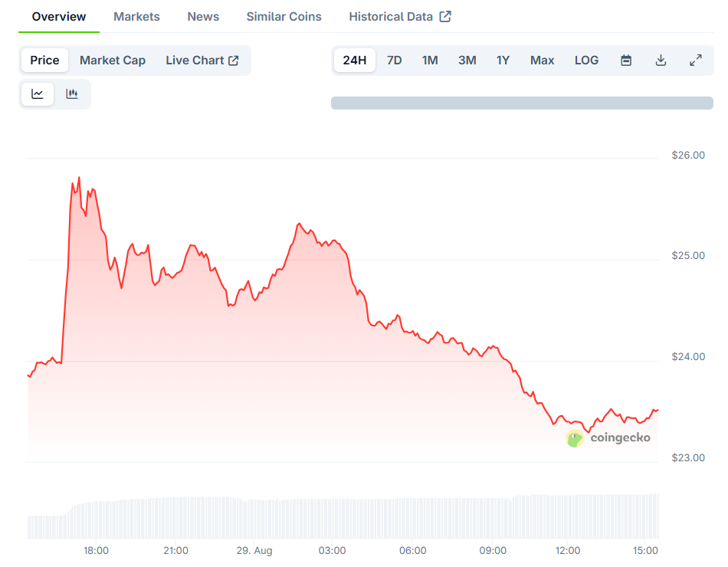Select the 1Y time range
728x567 pixels.
[503, 61]
